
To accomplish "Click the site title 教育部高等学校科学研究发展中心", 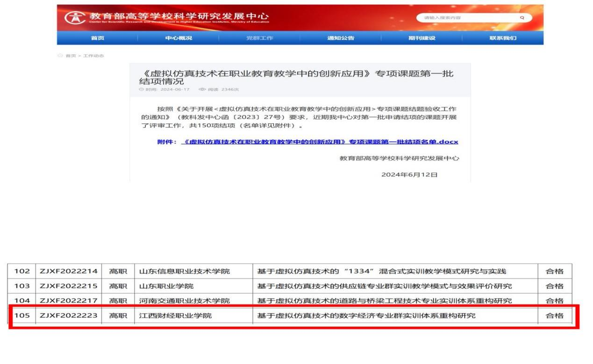I will [179, 17].
